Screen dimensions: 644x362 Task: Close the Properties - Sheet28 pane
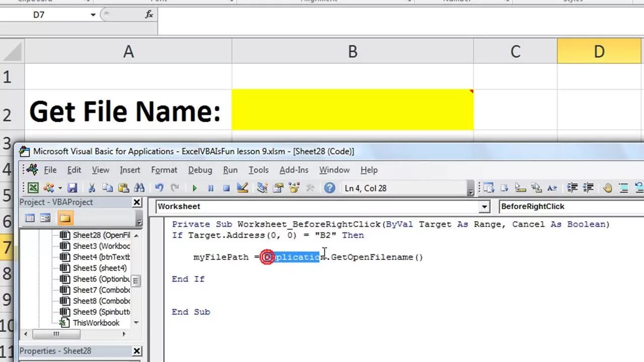tap(137, 351)
